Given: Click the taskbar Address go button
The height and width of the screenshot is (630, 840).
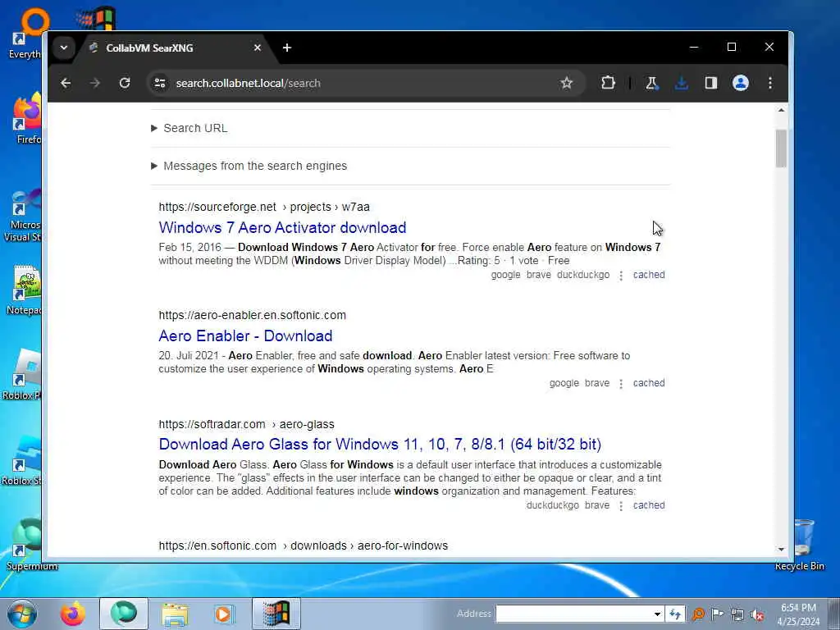Looking at the screenshot, I should point(675,614).
